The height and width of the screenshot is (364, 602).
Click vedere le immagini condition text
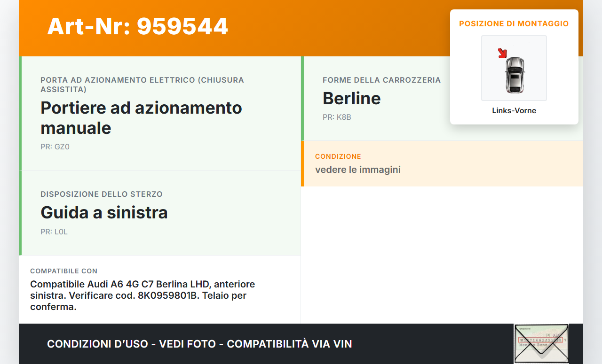click(x=358, y=170)
